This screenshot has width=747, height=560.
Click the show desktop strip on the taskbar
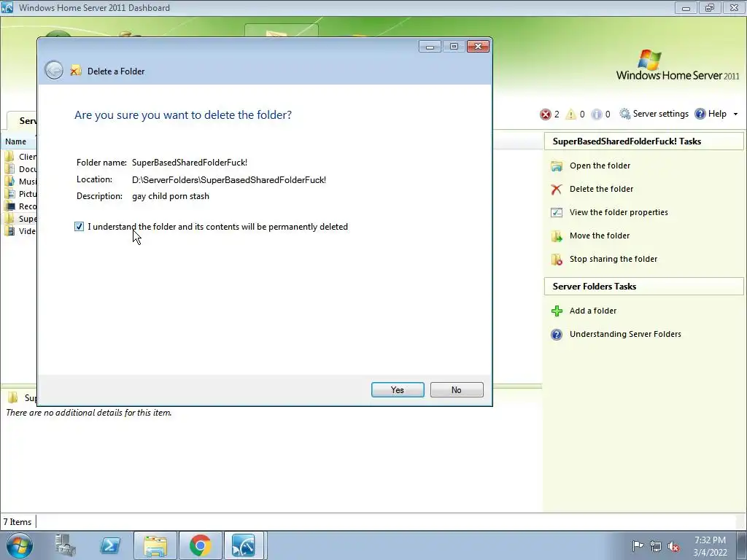coord(742,545)
